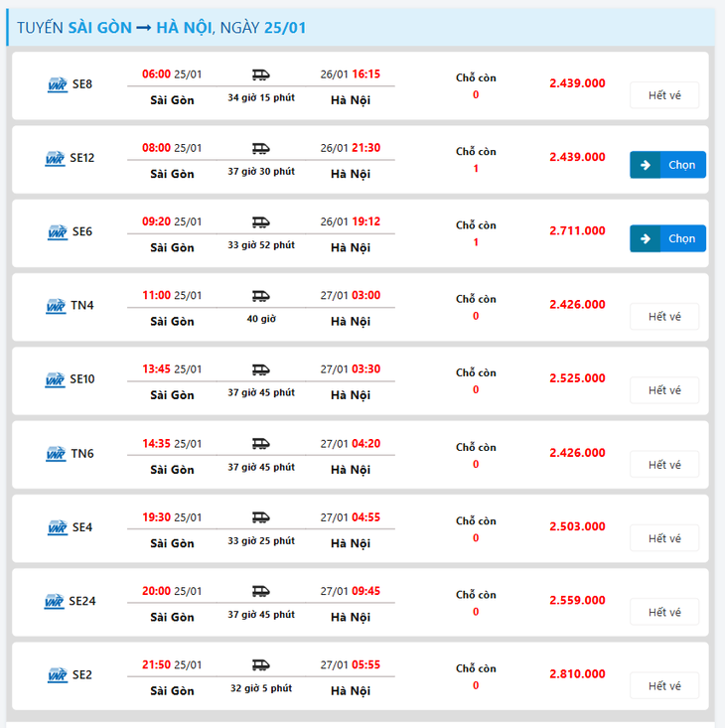Click the VNR logo beside SE24
The width and height of the screenshot is (725, 728).
point(55,602)
